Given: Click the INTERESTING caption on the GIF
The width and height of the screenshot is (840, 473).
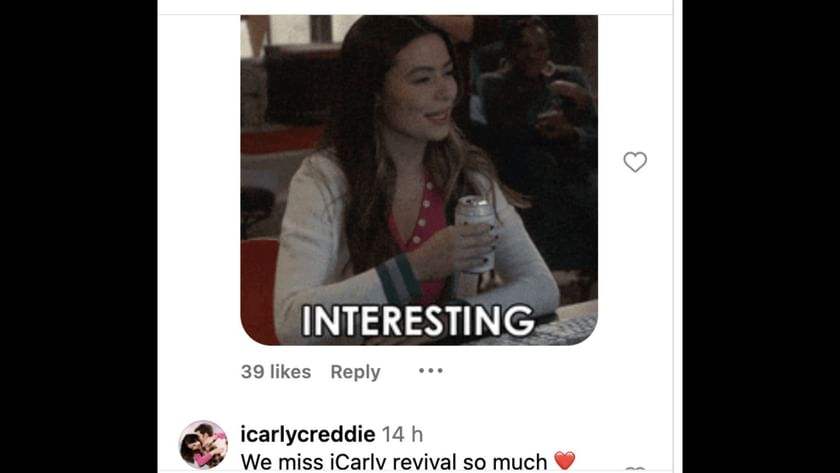Looking at the screenshot, I should point(418,320).
